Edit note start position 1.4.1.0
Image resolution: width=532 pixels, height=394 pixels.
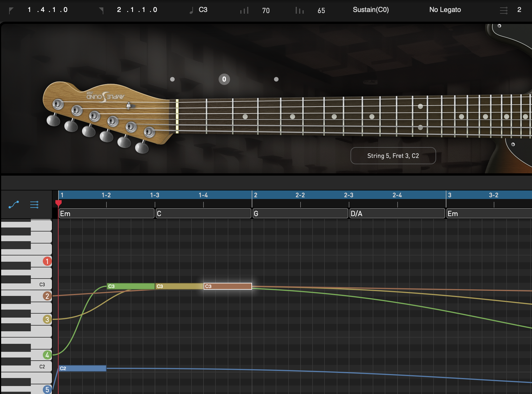pyautogui.click(x=48, y=10)
